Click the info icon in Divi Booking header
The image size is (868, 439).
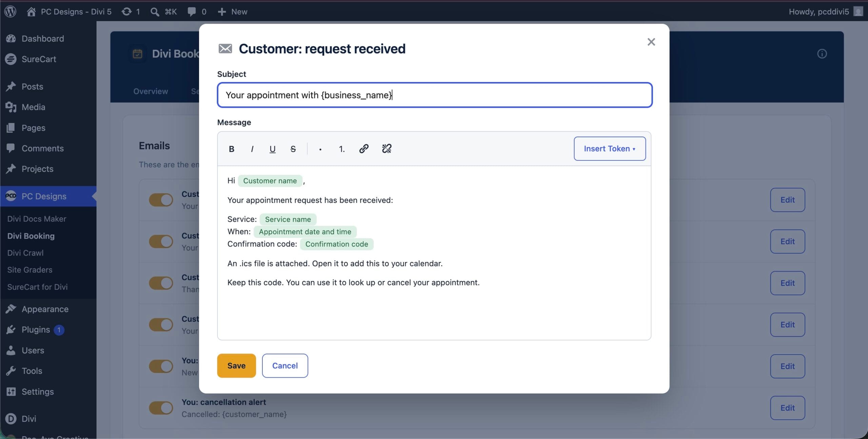822,54
